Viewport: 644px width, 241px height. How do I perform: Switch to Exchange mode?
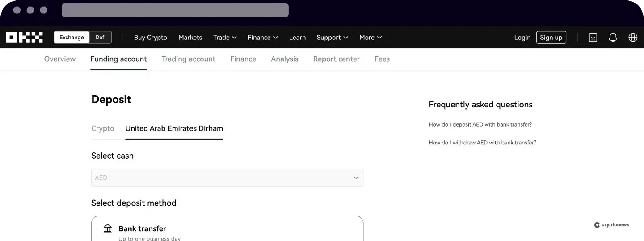point(72,38)
